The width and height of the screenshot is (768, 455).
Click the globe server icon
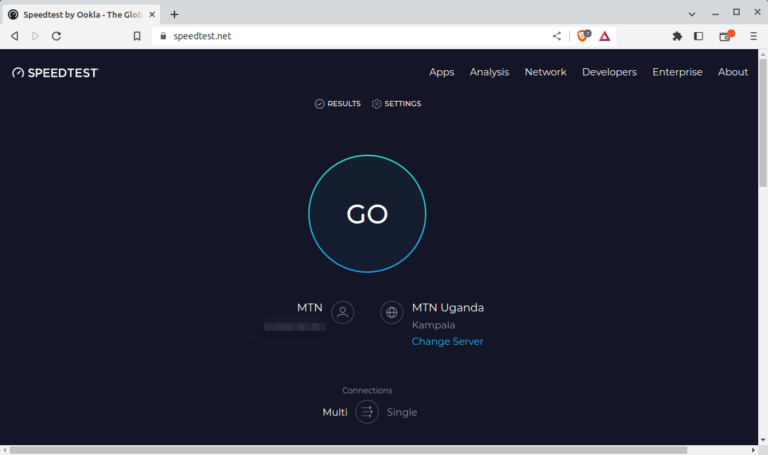click(x=392, y=312)
